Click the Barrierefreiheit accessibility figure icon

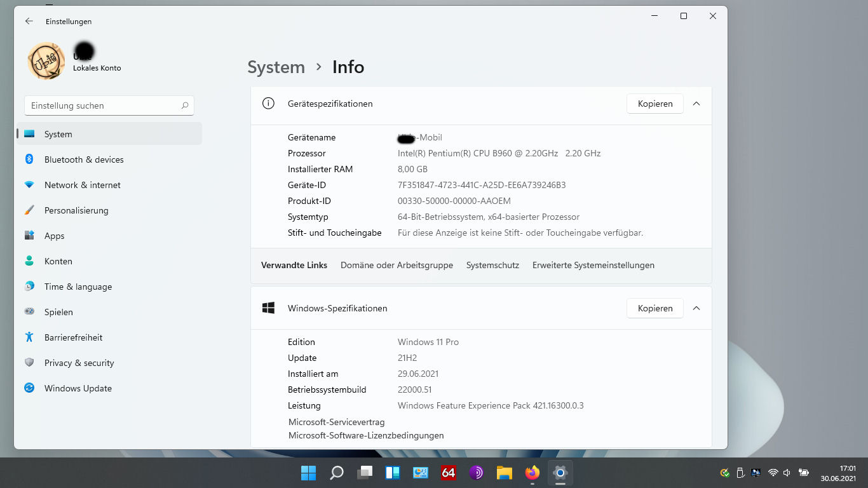pyautogui.click(x=29, y=337)
